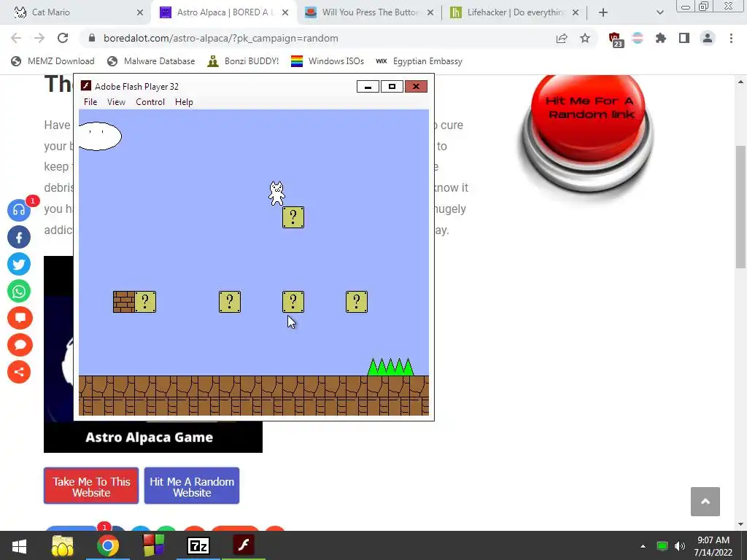Click the page vertical scrollbar thumb
Viewport: 747px width, 560px height.
pyautogui.click(x=741, y=207)
